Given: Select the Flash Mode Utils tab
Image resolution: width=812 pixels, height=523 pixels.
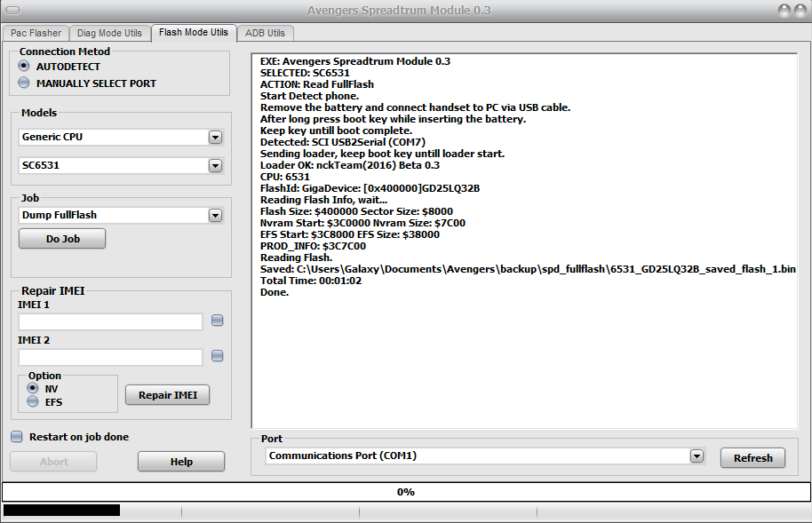Looking at the screenshot, I should coord(194,33).
